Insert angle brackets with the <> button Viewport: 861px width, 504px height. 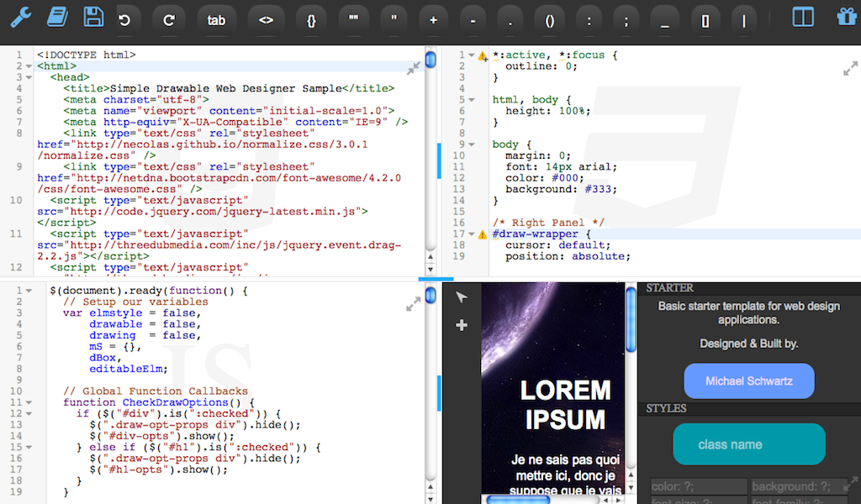266,21
